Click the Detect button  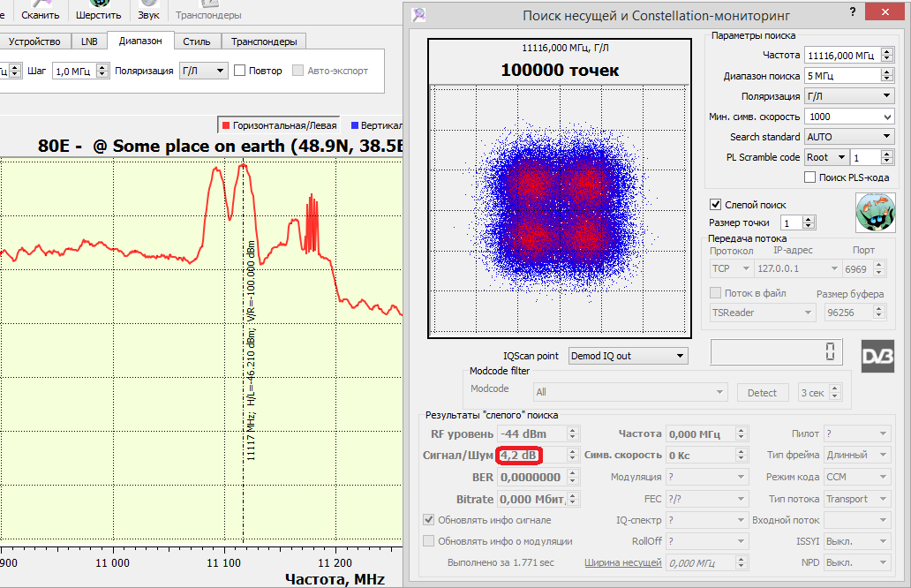coord(763,393)
